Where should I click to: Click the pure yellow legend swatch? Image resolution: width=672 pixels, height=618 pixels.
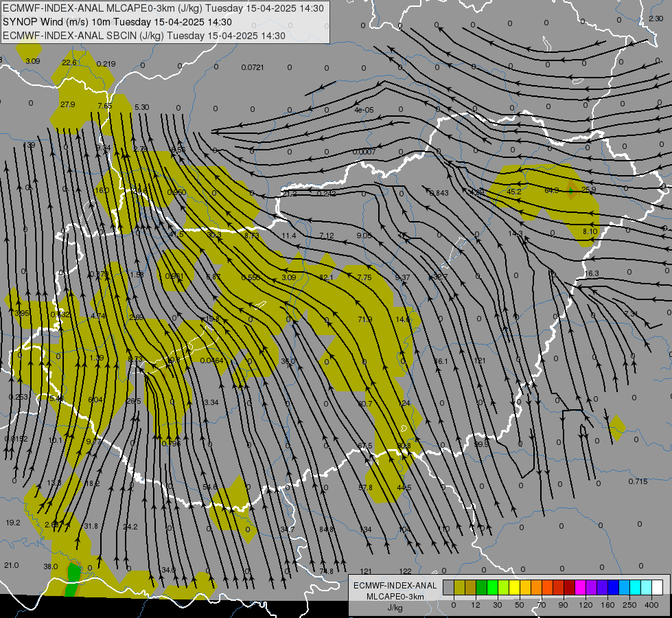coord(514,587)
